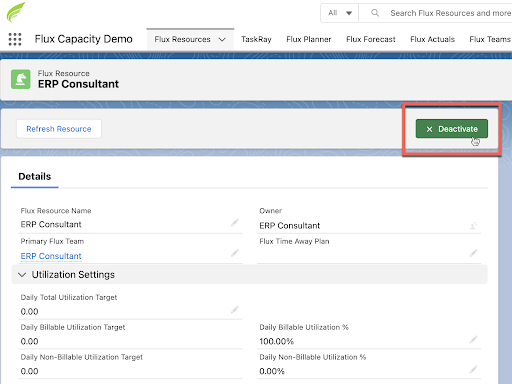Edit Flux Resource Name pencil icon
This screenshot has height=384, width=512.
(235, 223)
